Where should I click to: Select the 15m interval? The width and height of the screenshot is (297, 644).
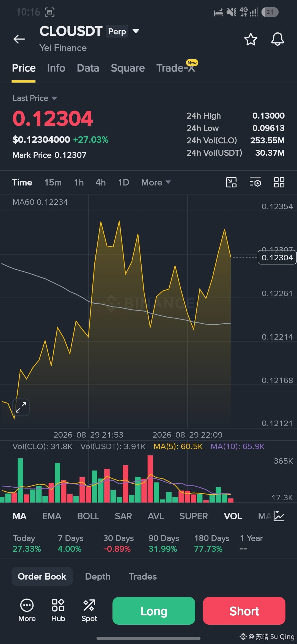(x=53, y=182)
